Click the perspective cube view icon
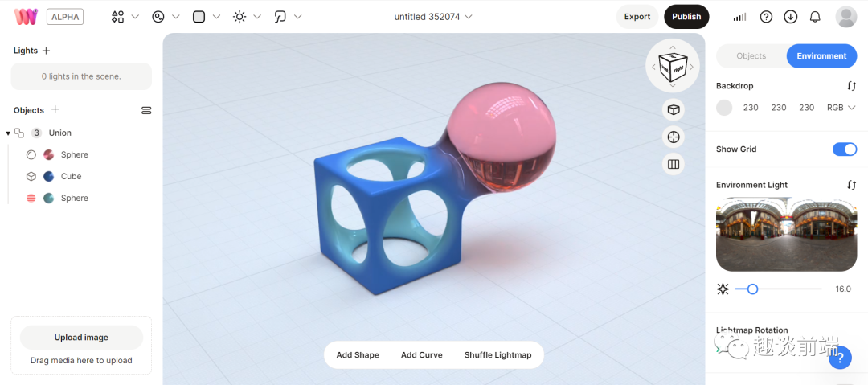This screenshot has height=385, width=868. coord(674,109)
